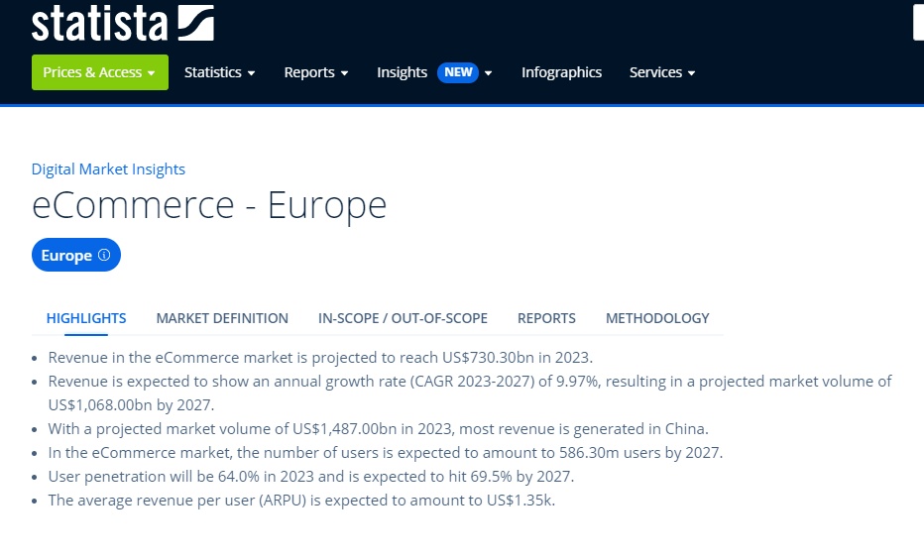The image size is (924, 560).
Task: Expand the Statistics menu
Action: click(x=219, y=72)
